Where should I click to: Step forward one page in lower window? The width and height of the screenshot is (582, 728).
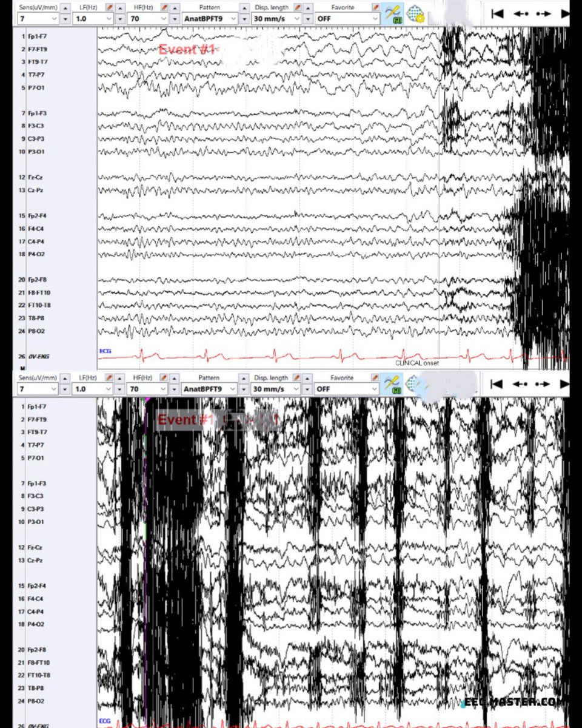[544, 384]
